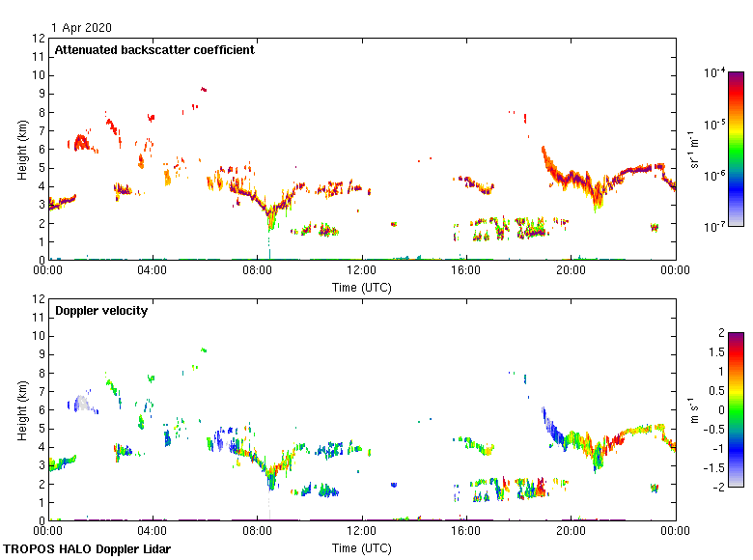
Task: Click the 'Time (UTC)' label under the top plot
Action: (x=362, y=288)
